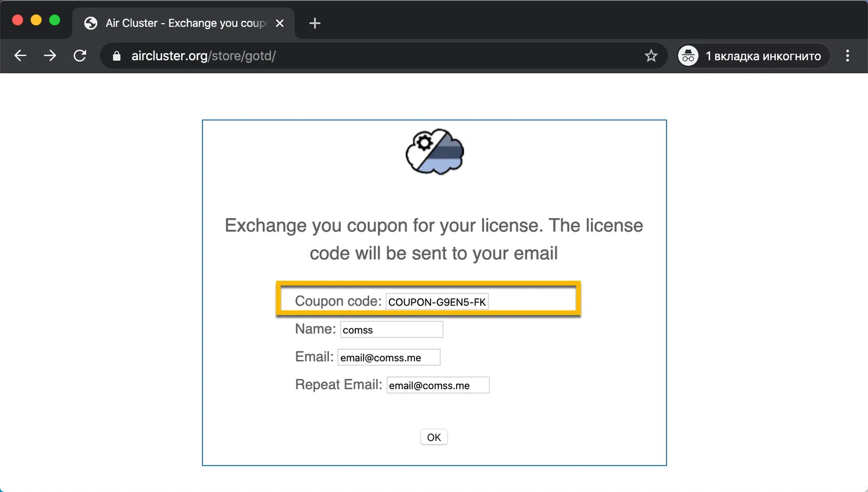Close the Air Cluster tab
Image resolution: width=868 pixels, height=492 pixels.
279,23
